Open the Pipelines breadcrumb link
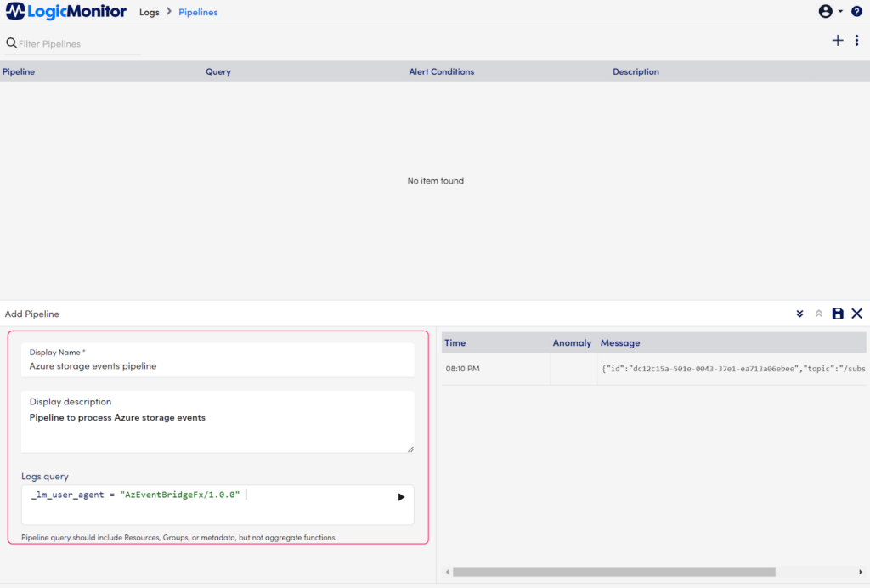 pos(198,12)
